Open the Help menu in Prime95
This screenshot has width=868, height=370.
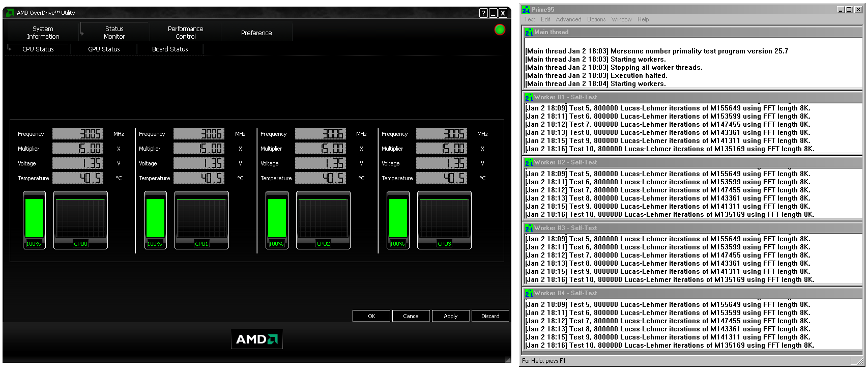coord(643,19)
